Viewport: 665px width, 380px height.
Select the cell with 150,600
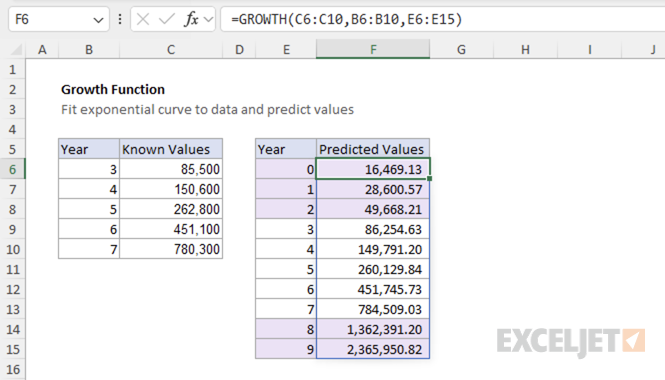(x=171, y=189)
